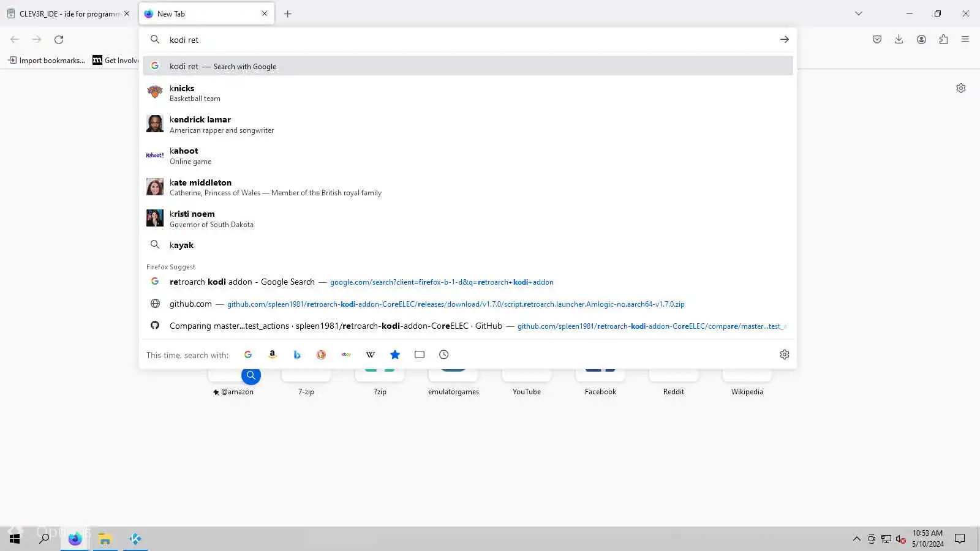
Task: Open File Explorer from the taskbar
Action: [105, 539]
